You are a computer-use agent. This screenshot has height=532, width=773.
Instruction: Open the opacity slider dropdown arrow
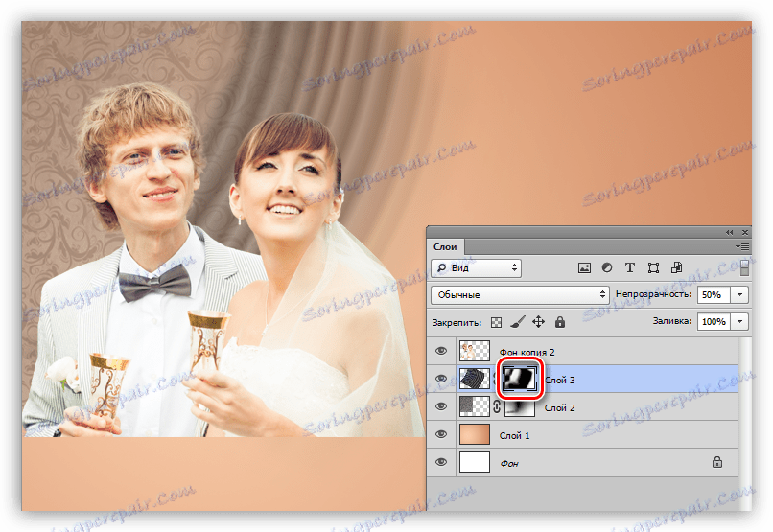740,294
